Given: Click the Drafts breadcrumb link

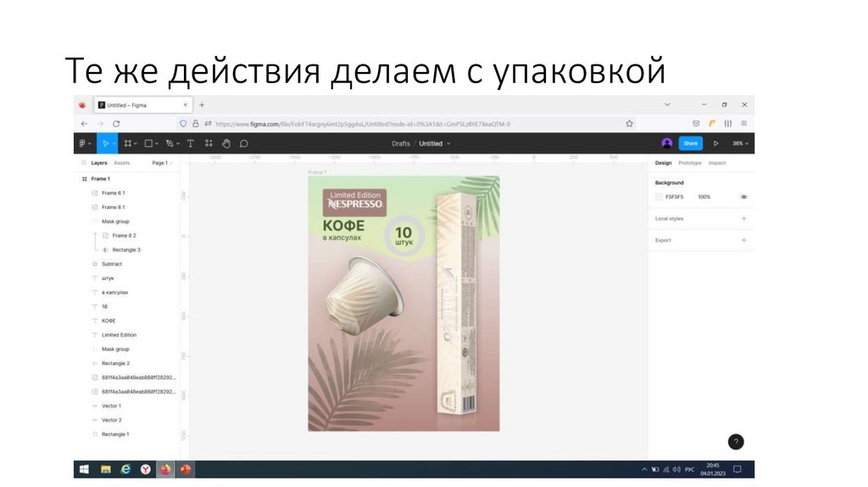Looking at the screenshot, I should [x=401, y=143].
